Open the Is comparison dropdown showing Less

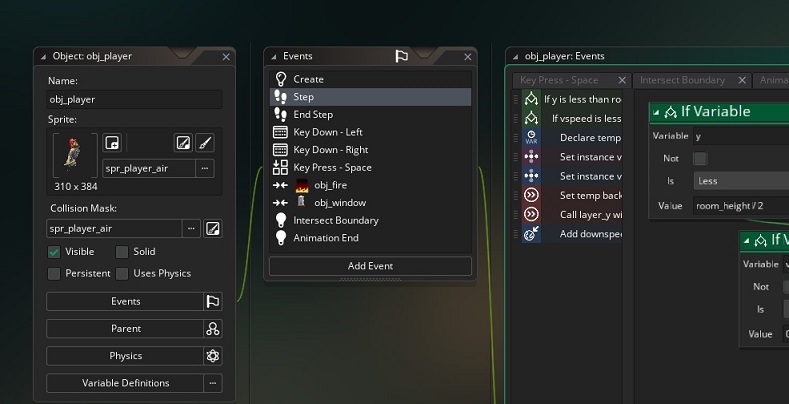740,181
